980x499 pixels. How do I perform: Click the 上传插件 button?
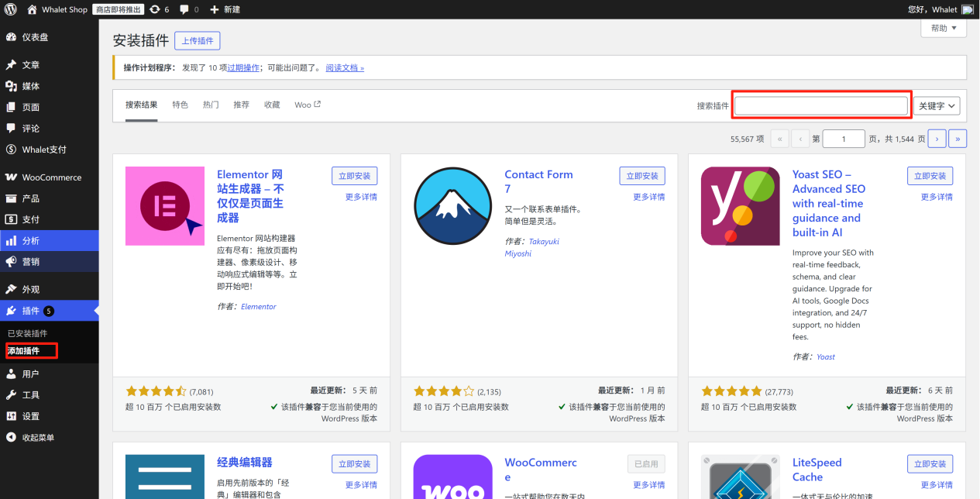click(197, 40)
